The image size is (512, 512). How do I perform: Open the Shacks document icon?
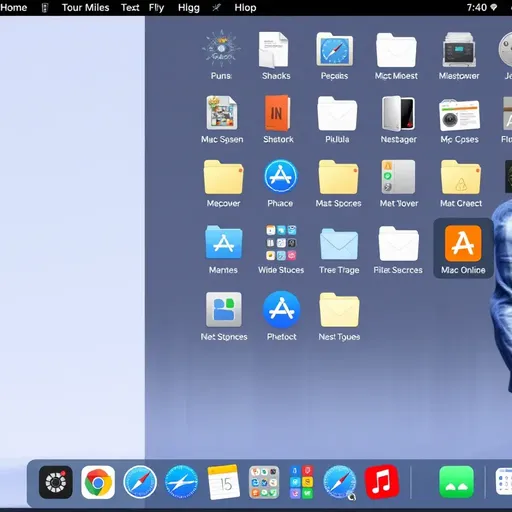[274, 49]
